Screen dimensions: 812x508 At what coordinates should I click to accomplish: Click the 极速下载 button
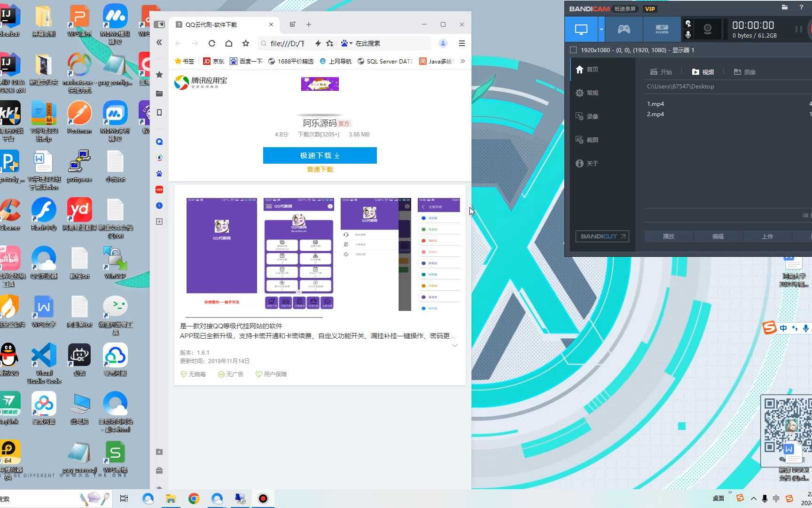point(320,155)
